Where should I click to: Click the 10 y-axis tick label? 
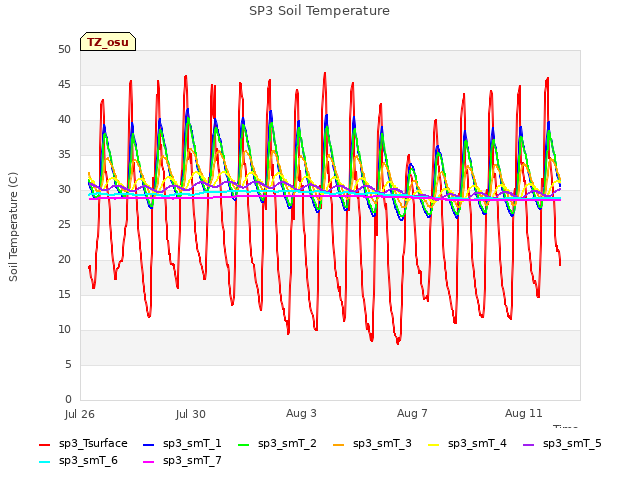coord(64,329)
